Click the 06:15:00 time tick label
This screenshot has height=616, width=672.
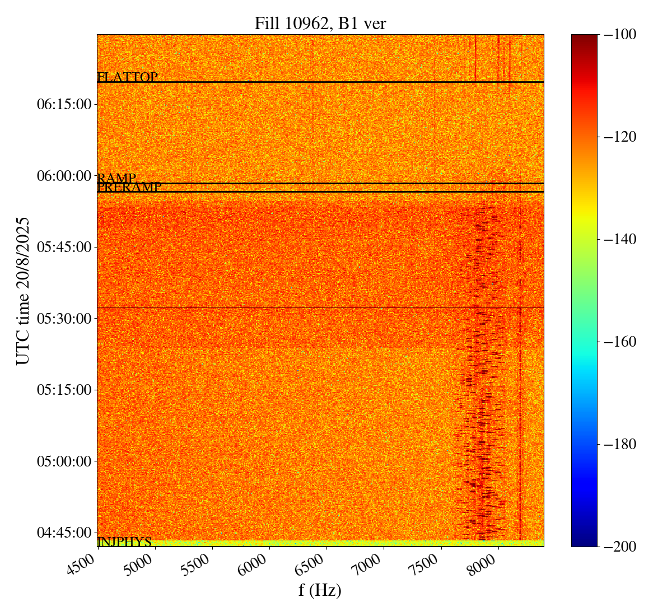[63, 104]
